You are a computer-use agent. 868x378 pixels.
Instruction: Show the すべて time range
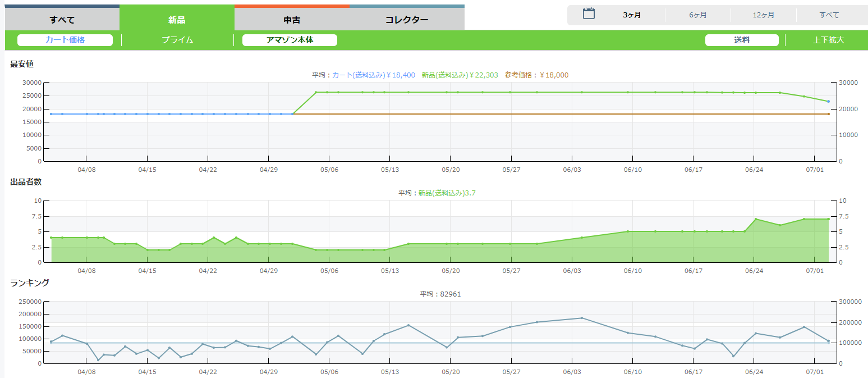[x=829, y=15]
